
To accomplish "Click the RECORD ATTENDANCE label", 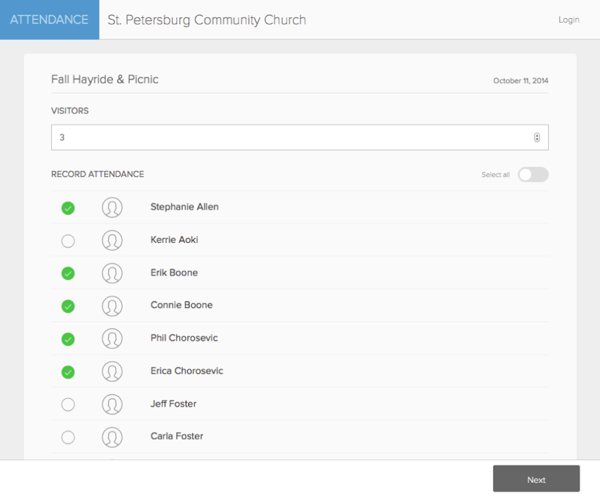I will [x=98, y=174].
